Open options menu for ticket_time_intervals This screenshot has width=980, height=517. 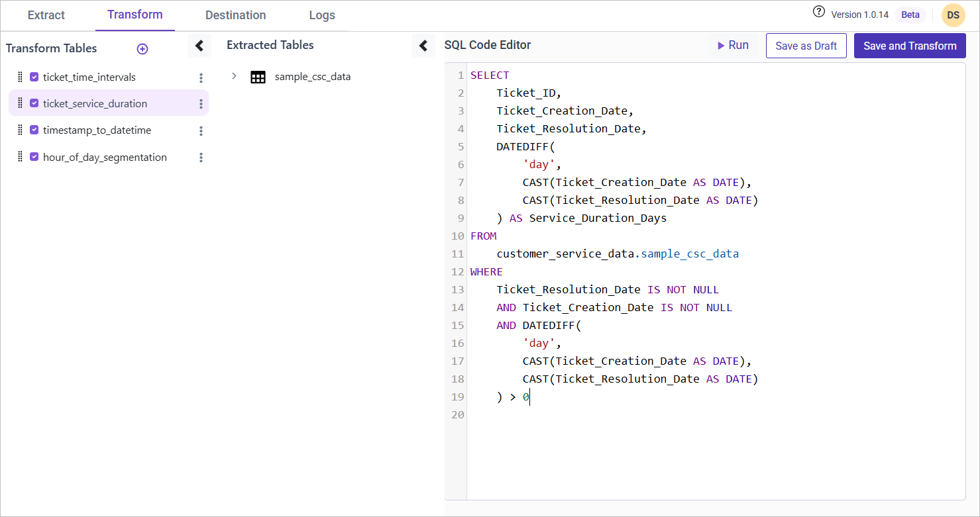pos(201,78)
